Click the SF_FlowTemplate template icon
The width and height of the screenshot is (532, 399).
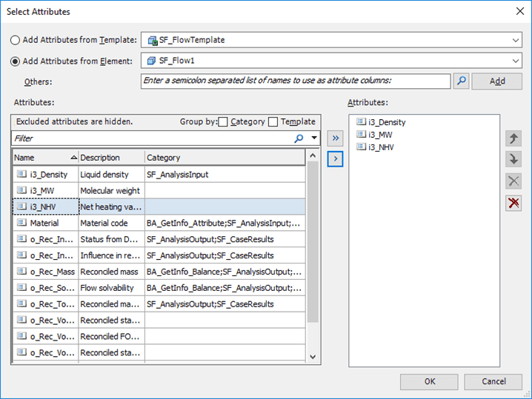(x=153, y=40)
